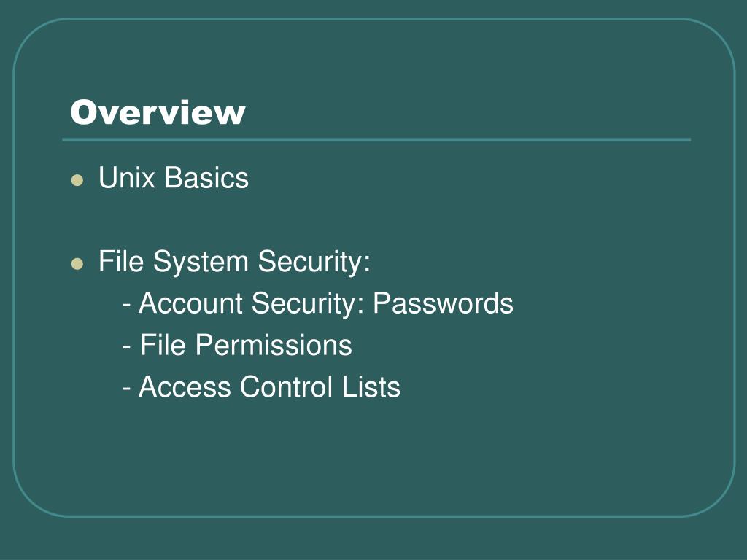747x560 pixels.
Task: Click the word "Security:" after "Account"
Action: tap(308, 304)
